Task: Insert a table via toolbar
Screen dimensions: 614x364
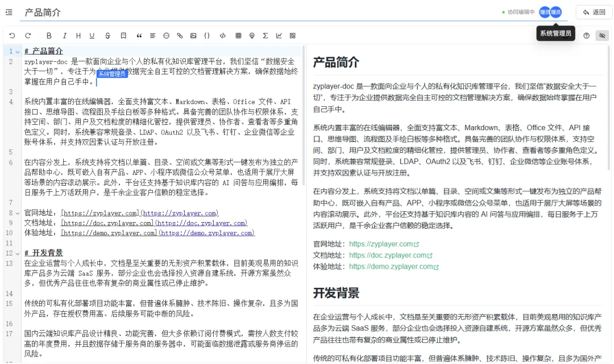Action: pyautogui.click(x=238, y=36)
